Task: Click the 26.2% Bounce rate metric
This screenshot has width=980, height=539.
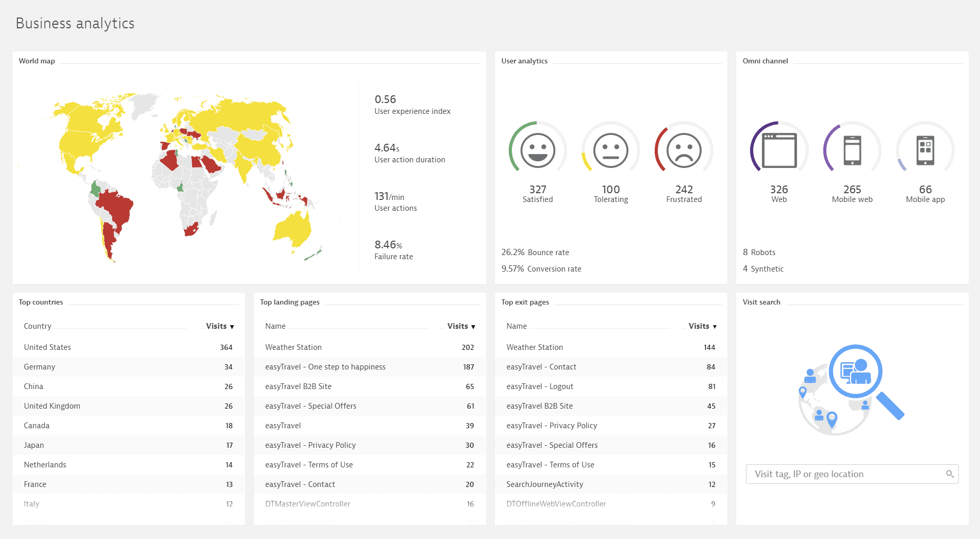Action: pyautogui.click(x=535, y=252)
